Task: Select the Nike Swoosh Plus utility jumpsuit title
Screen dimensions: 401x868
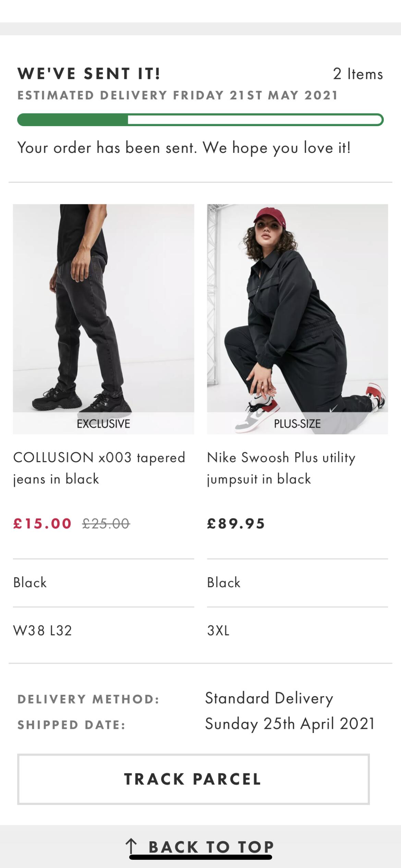Action: coord(281,468)
